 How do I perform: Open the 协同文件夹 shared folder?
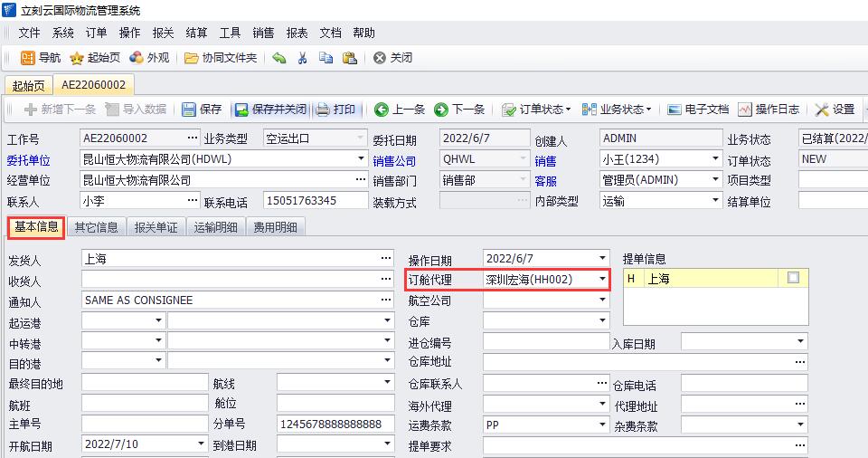pos(221,58)
